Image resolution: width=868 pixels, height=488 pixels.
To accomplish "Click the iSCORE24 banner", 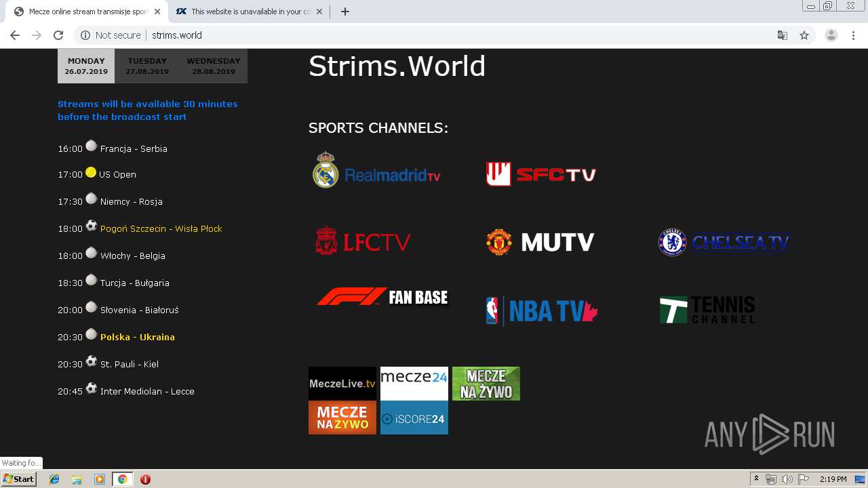I will pos(414,418).
